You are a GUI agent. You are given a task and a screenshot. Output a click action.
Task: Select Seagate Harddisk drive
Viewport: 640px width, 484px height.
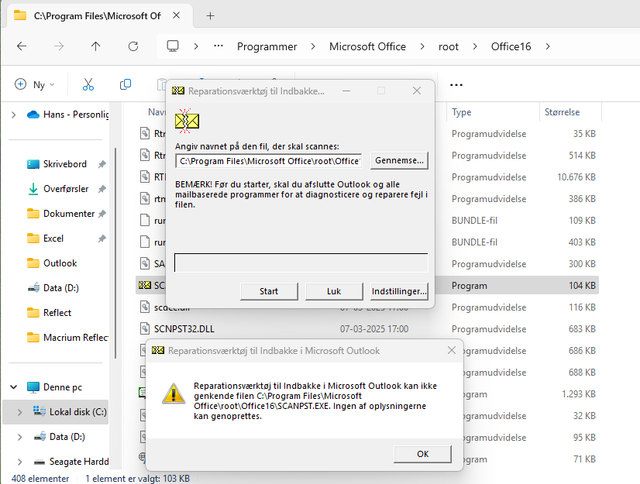(x=71, y=462)
